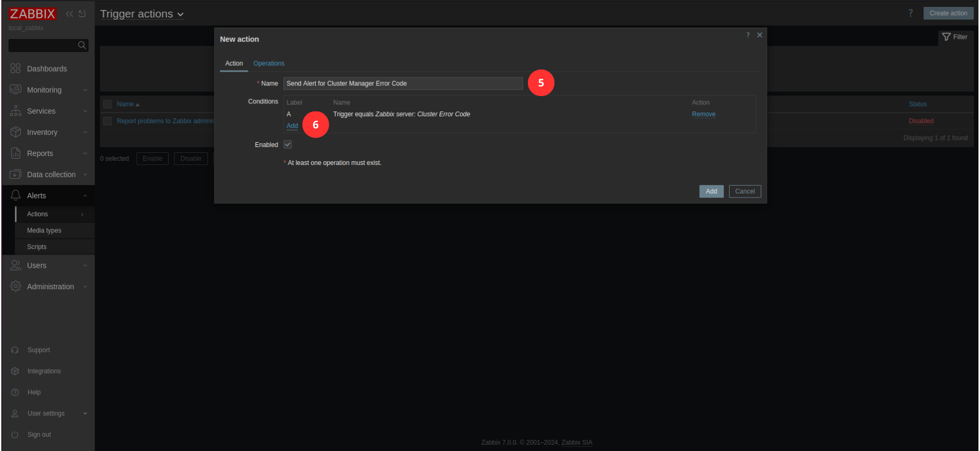
Task: Expand the Administration menu
Action: [x=85, y=287]
